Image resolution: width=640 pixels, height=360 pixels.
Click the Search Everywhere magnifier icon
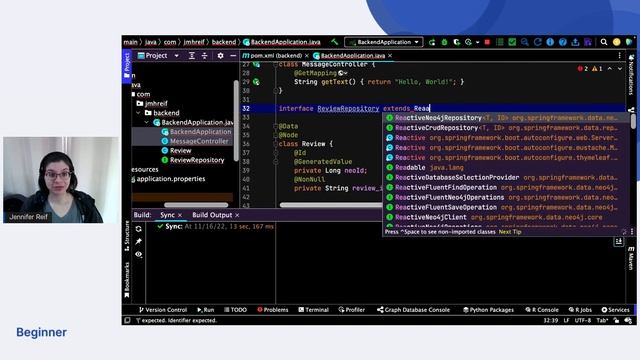click(604, 42)
